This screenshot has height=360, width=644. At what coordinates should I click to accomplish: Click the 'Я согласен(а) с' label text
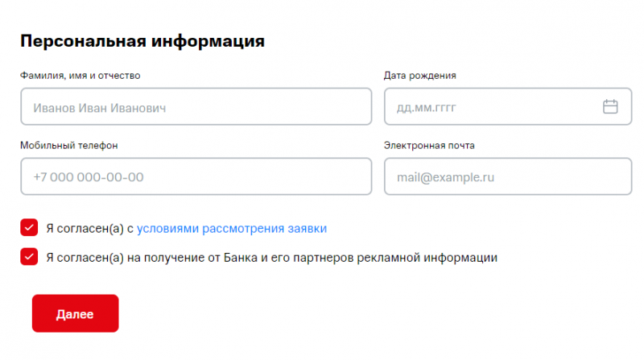[x=89, y=228]
